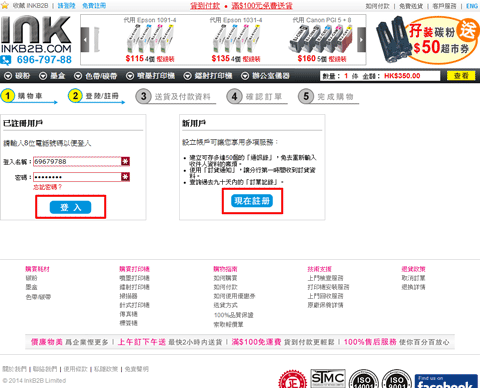The image size is (480, 388).
Task: Expand the 碳粉 dropdown menu
Action: click(18, 76)
